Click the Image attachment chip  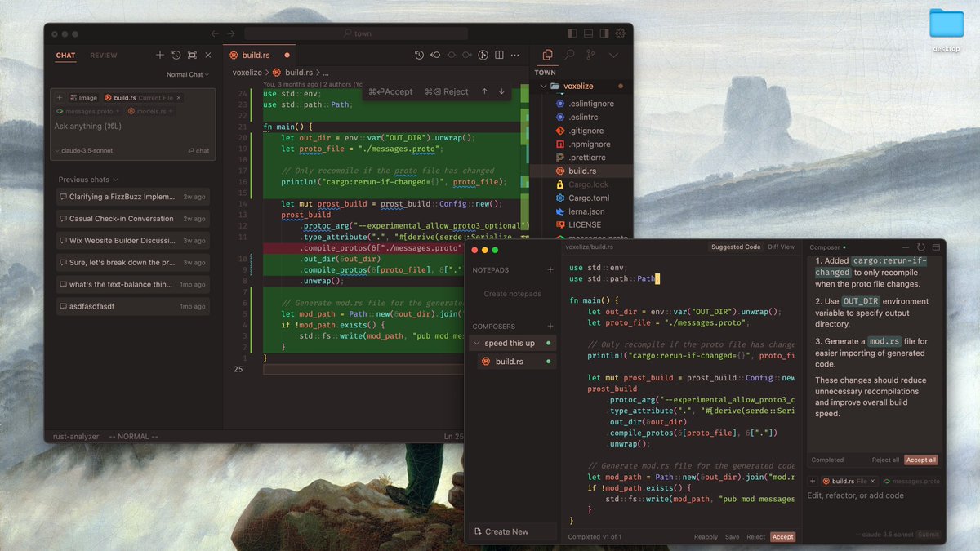[83, 97]
